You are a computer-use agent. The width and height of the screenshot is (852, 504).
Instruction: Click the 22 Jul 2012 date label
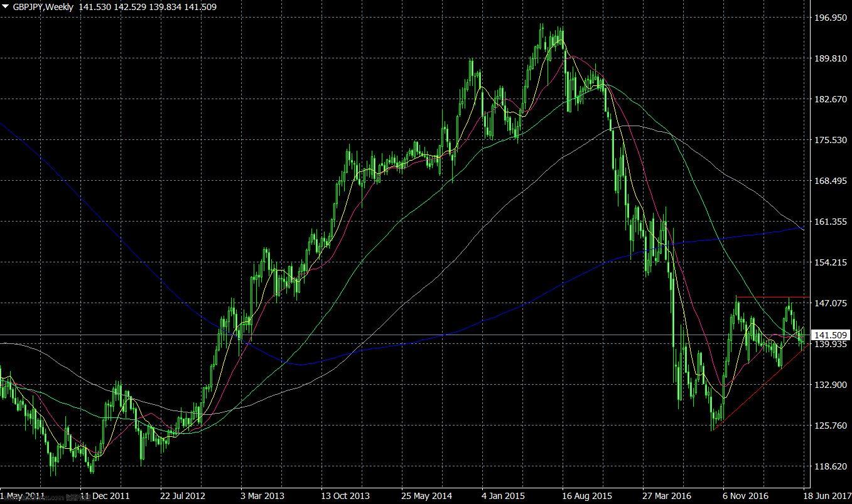click(x=183, y=496)
